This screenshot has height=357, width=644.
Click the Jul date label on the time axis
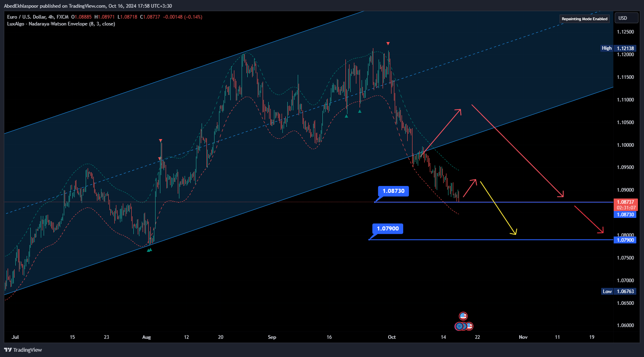[15, 337]
